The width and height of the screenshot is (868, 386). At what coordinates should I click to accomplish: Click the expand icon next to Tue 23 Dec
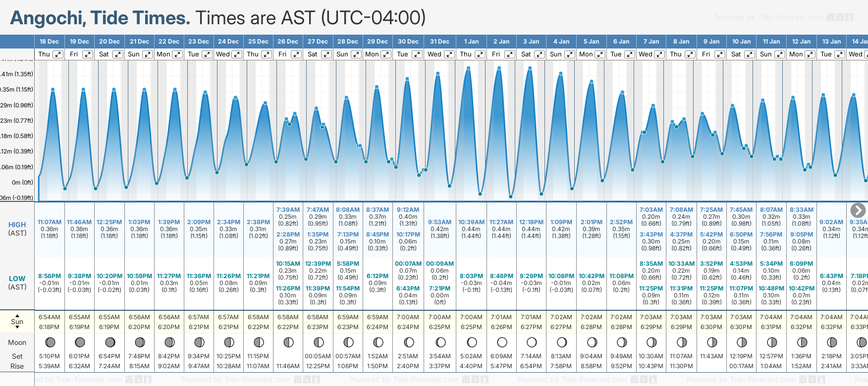pos(207,54)
